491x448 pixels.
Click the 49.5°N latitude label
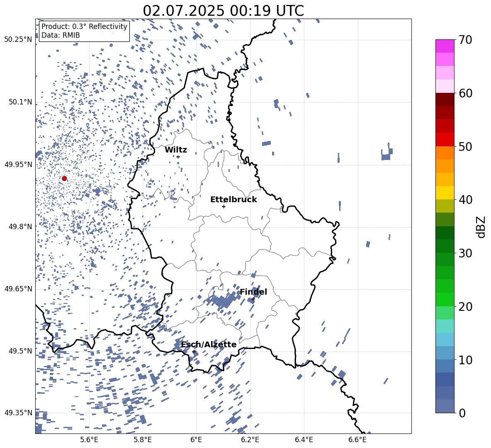(x=20, y=351)
